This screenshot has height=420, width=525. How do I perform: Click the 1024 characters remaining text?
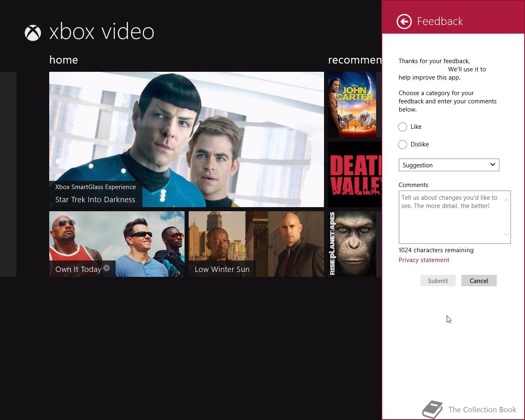[x=436, y=250]
